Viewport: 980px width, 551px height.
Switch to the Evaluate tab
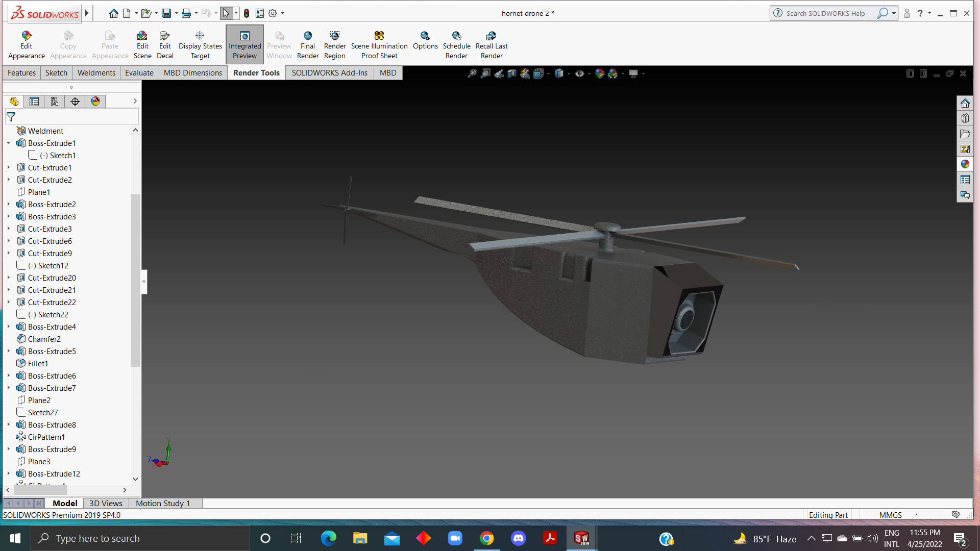pyautogui.click(x=139, y=73)
